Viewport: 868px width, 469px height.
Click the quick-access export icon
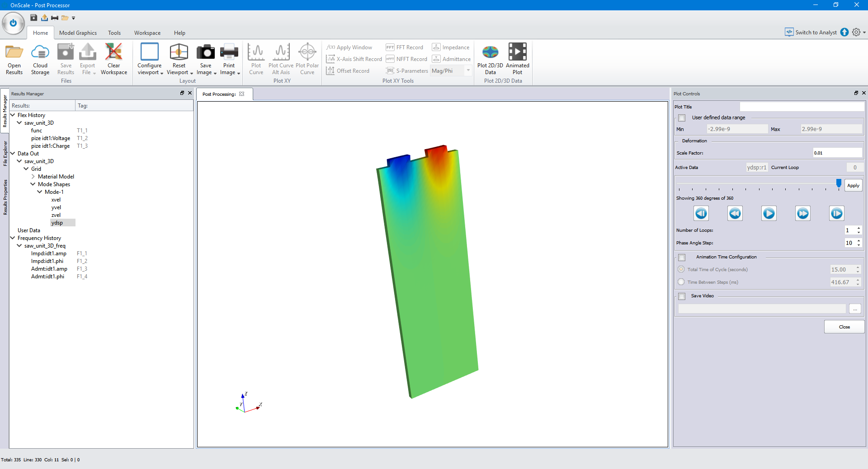coord(44,18)
